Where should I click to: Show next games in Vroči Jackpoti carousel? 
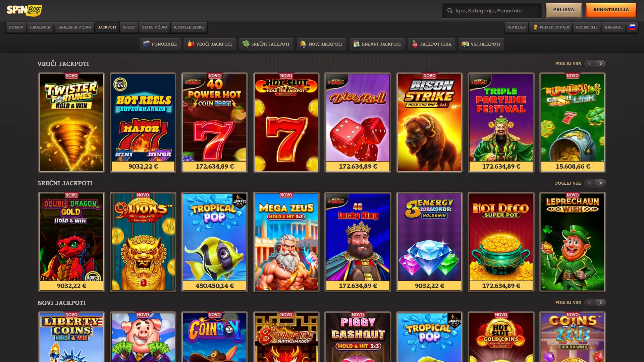click(x=600, y=64)
